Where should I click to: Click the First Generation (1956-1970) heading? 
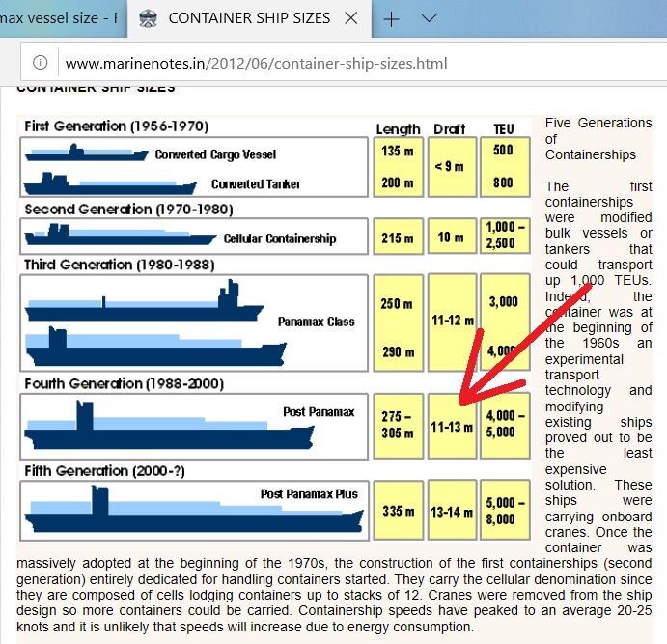tap(117, 126)
